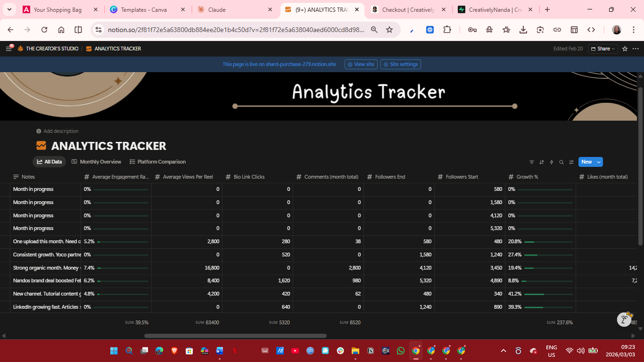Click the orange Analytics Tracker page icon
The width and height of the screenshot is (644, 362).
[x=41, y=146]
